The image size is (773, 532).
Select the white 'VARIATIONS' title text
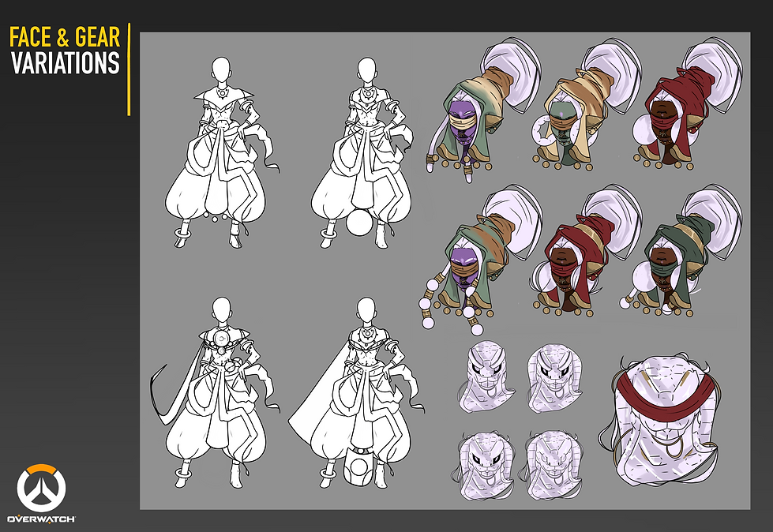[65, 63]
